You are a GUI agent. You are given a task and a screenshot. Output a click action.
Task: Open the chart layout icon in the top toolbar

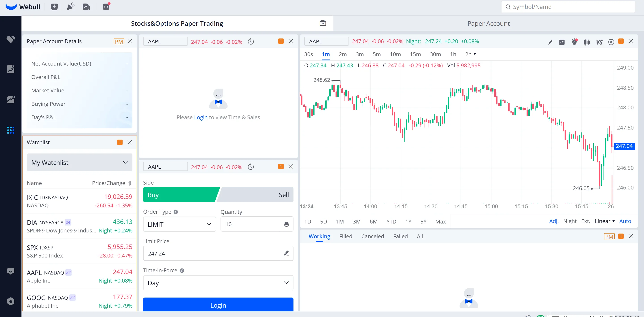click(x=86, y=7)
